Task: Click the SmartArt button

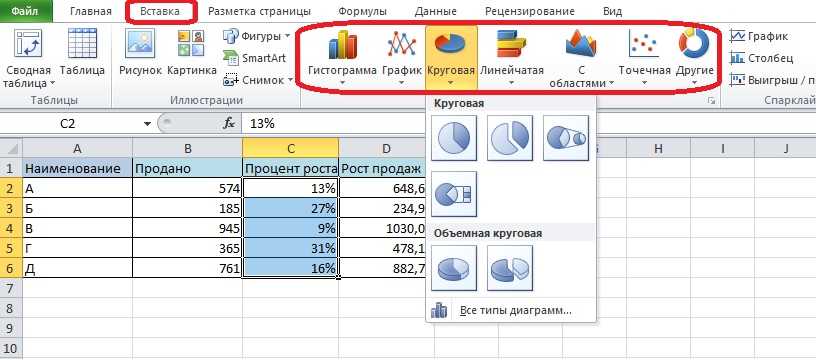Action: tap(254, 58)
